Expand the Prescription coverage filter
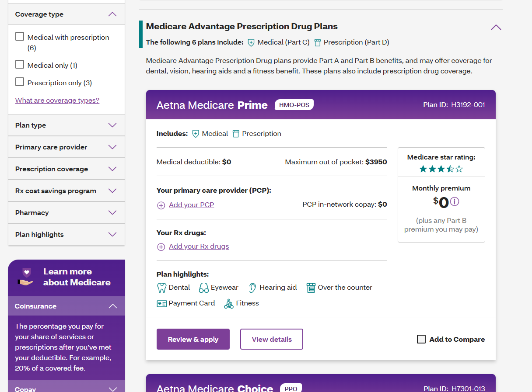 click(66, 169)
